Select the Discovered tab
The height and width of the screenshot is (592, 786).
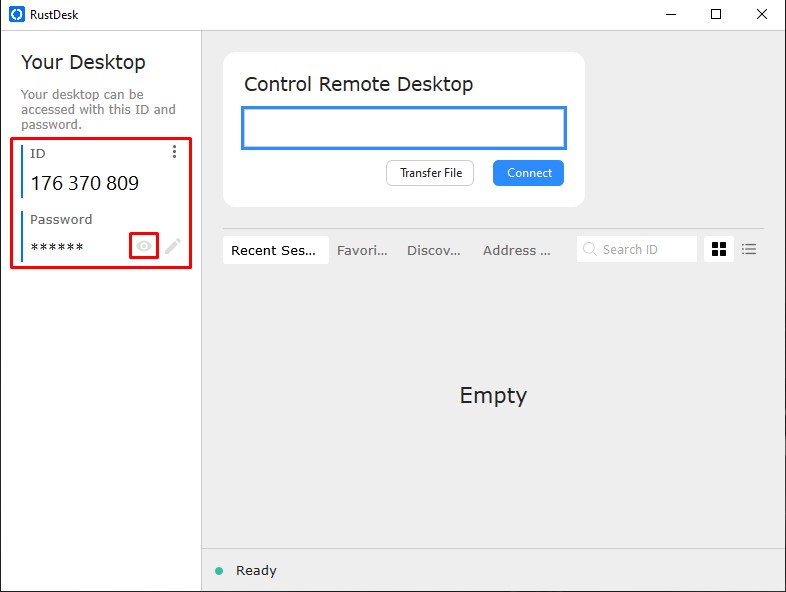point(434,250)
